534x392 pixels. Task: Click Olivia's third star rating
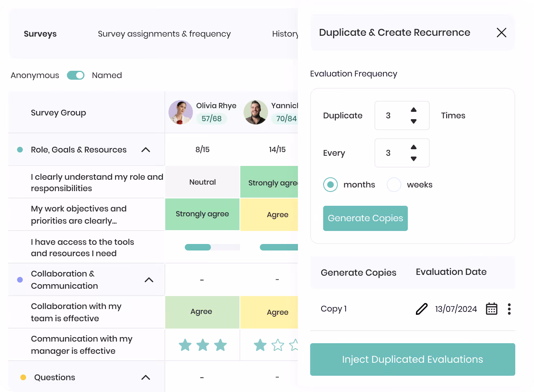coord(221,345)
